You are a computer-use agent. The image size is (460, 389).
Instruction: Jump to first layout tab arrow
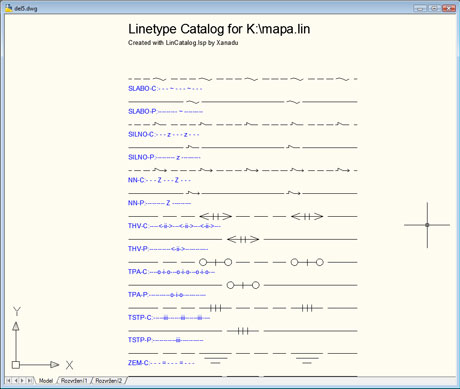tap(9, 380)
